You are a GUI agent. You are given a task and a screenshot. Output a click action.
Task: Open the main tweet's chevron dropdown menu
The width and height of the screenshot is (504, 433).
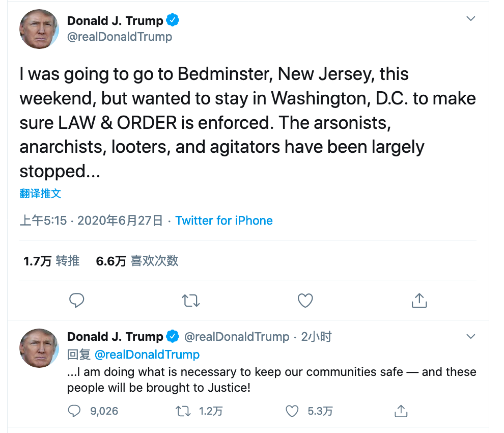471,19
